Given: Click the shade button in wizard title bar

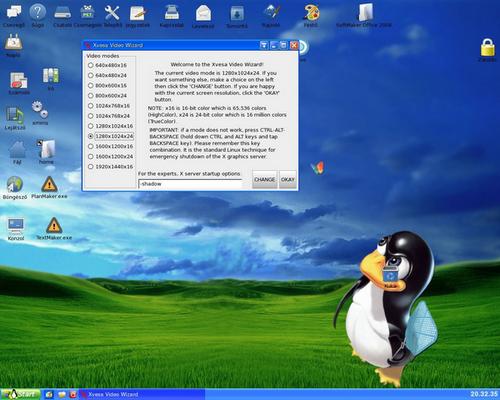Looking at the screenshot, I should [x=264, y=45].
